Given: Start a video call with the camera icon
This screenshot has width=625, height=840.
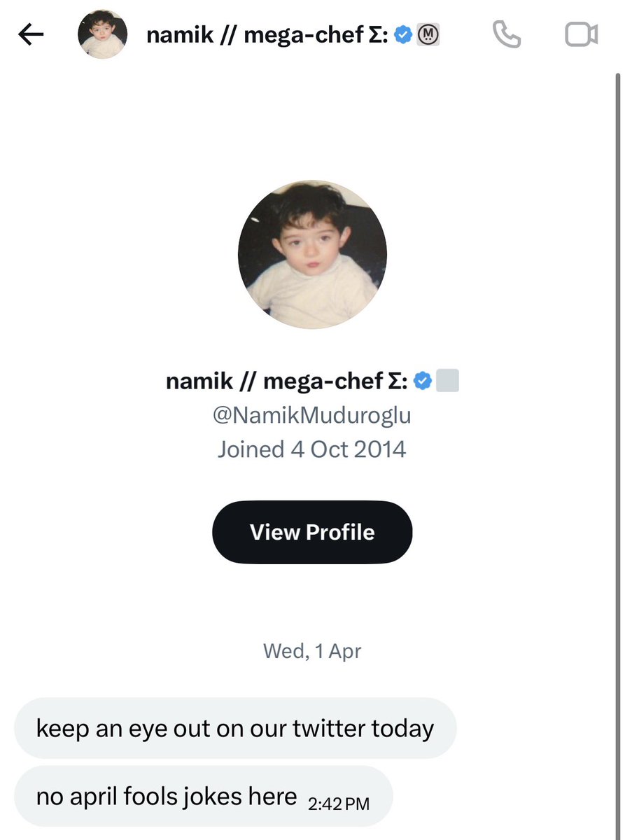Looking at the screenshot, I should point(581,34).
